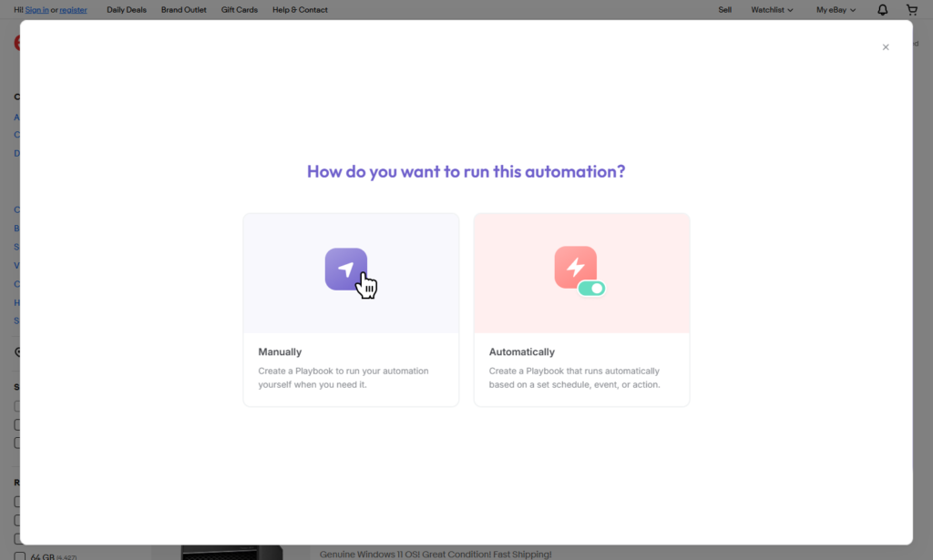Expand the Watchlist dropdown
Image resolution: width=933 pixels, height=560 pixels.
771,10
